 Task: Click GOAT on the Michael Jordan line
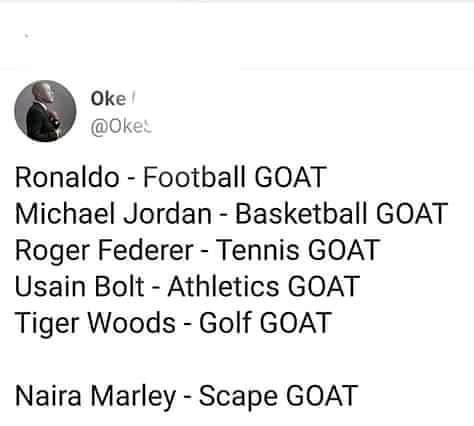tap(412, 213)
